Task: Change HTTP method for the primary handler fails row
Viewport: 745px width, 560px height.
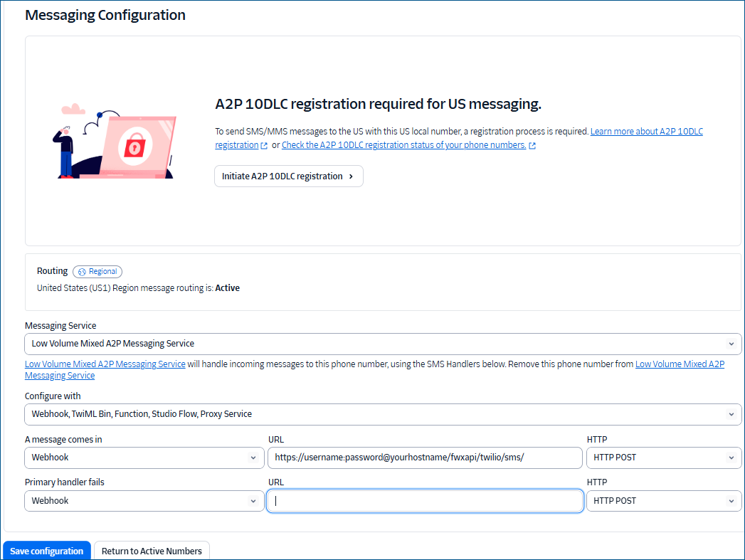Action: point(663,501)
